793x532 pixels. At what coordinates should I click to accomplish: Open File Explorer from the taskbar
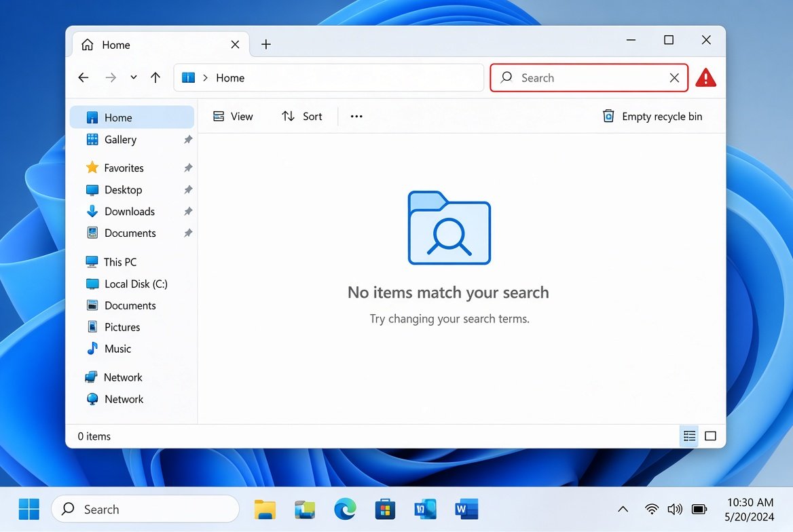click(265, 509)
